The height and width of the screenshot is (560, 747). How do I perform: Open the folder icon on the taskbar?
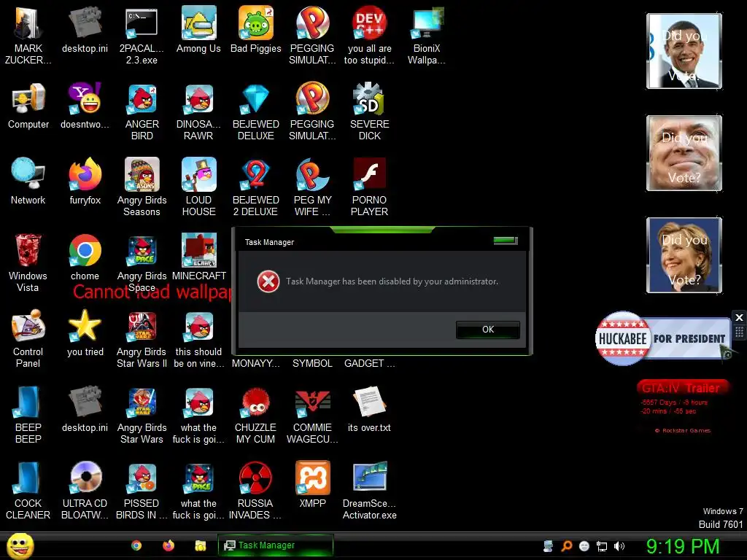coord(201,545)
